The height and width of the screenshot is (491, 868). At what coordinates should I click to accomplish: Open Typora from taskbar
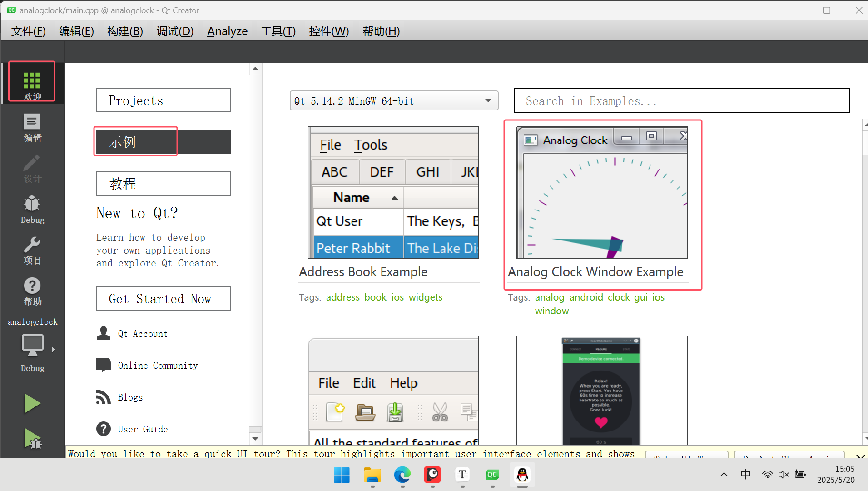(462, 475)
